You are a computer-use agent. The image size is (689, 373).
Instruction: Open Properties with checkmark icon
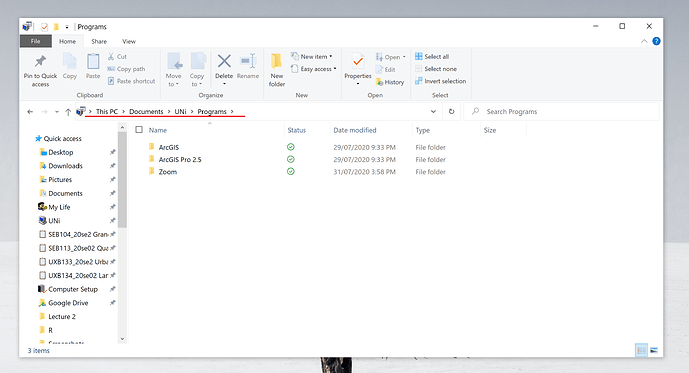[358, 61]
